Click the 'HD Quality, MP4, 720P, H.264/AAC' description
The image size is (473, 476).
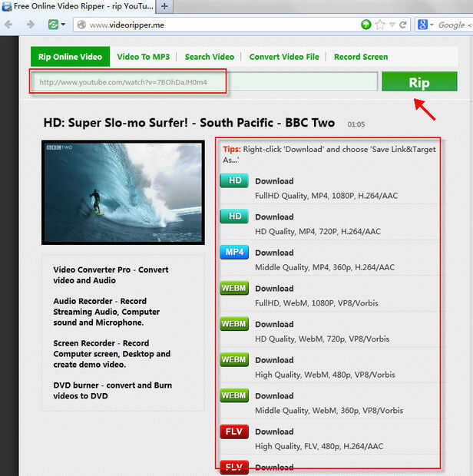coord(318,232)
